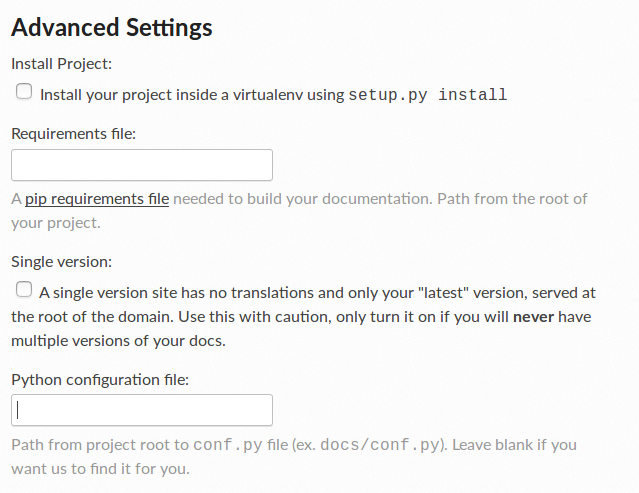
Task: Click the Requirements file label
Action: tap(74, 134)
